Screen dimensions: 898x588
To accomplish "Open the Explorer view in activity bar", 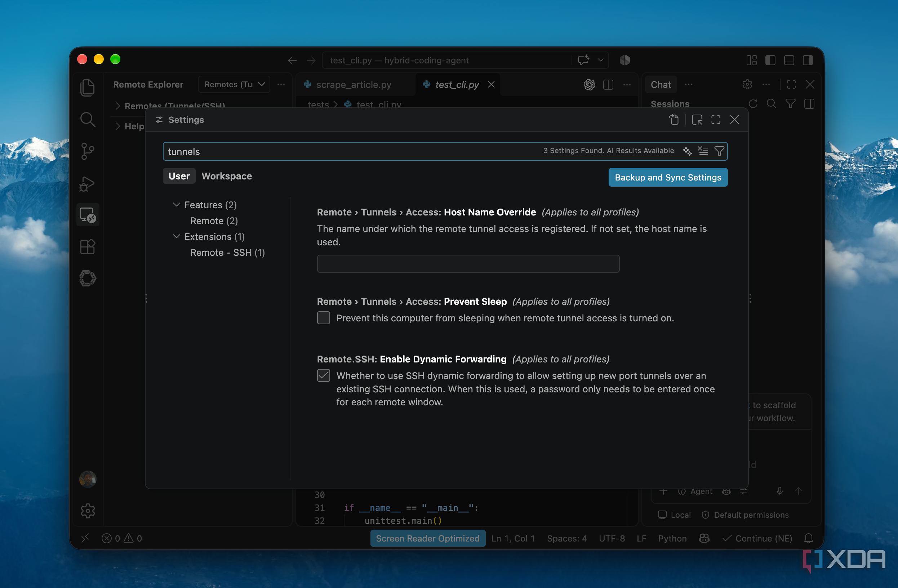I will 88,88.
